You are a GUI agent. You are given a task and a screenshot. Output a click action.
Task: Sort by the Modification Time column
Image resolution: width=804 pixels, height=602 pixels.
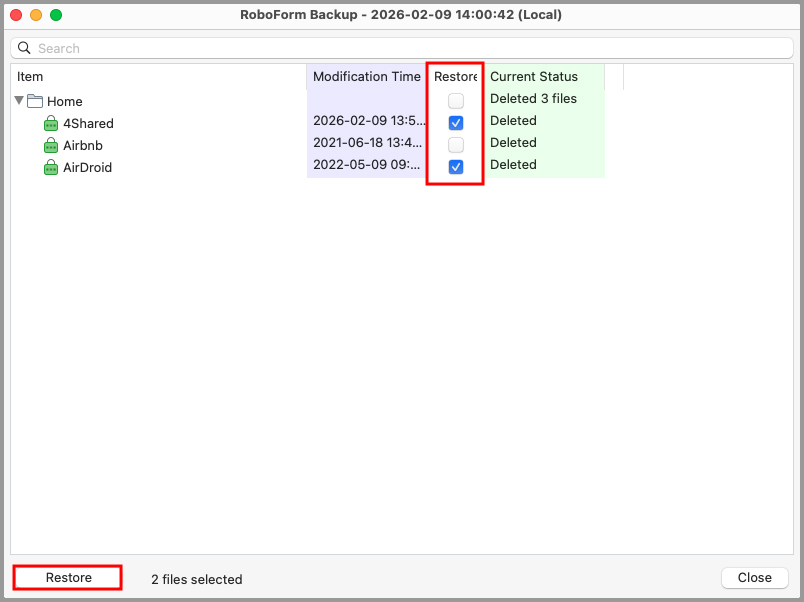[366, 77]
